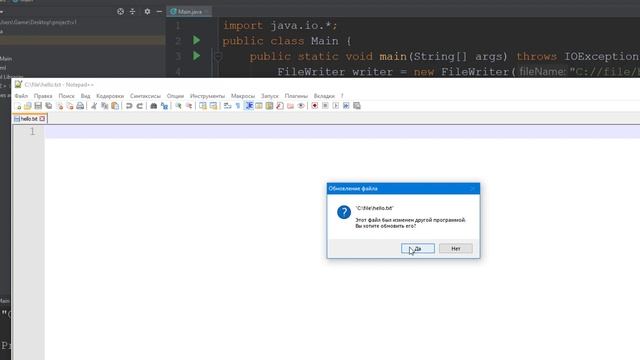Click the Zoom Out magnifier icon
640x360 pixels.
189,106
